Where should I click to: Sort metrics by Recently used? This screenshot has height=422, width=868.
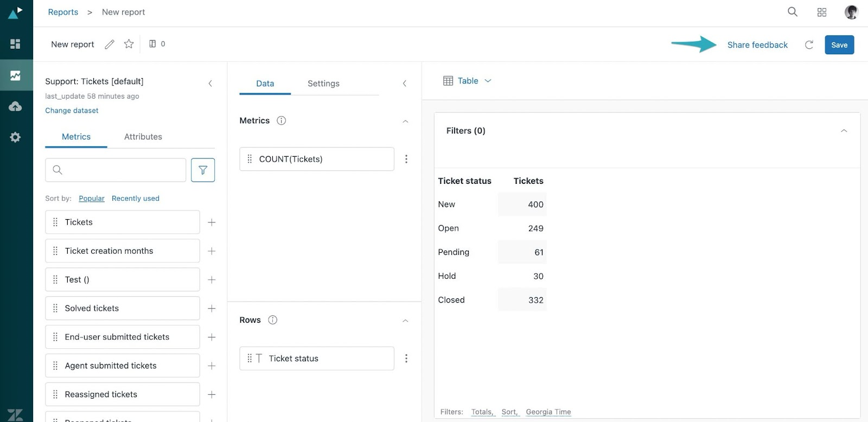point(135,199)
